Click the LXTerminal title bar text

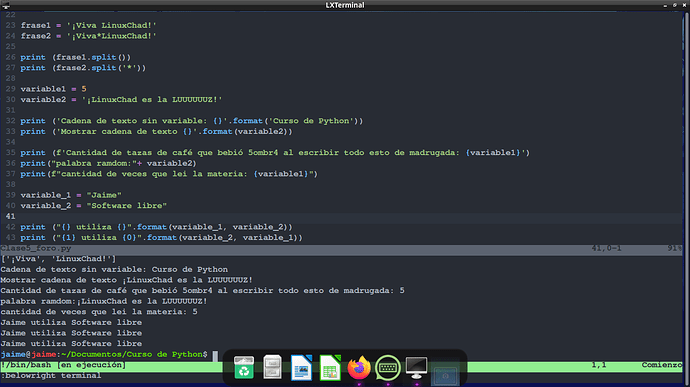pos(345,5)
